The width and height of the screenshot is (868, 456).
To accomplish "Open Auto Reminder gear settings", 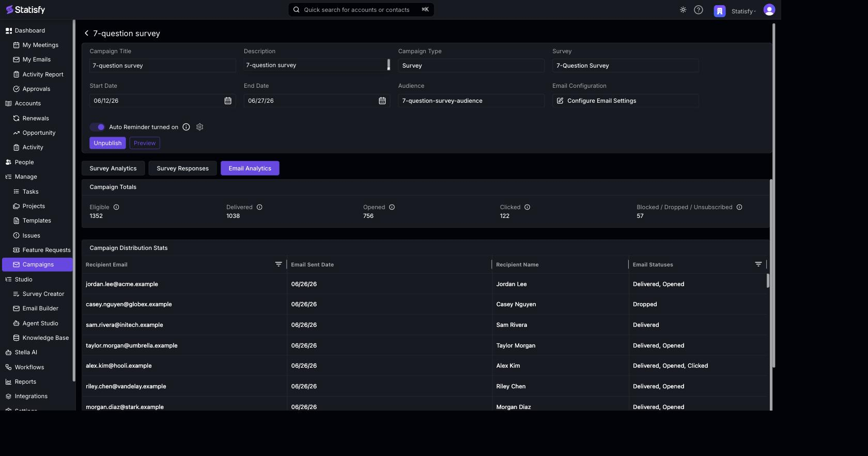I will [x=200, y=127].
